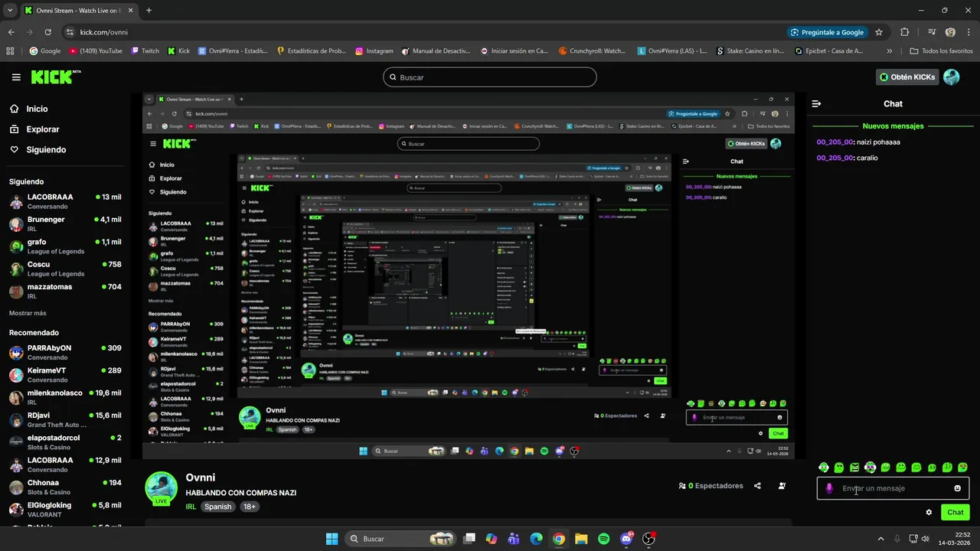The height and width of the screenshot is (551, 980).
Task: Close the Ovnni Stream tab
Action: coord(129,11)
